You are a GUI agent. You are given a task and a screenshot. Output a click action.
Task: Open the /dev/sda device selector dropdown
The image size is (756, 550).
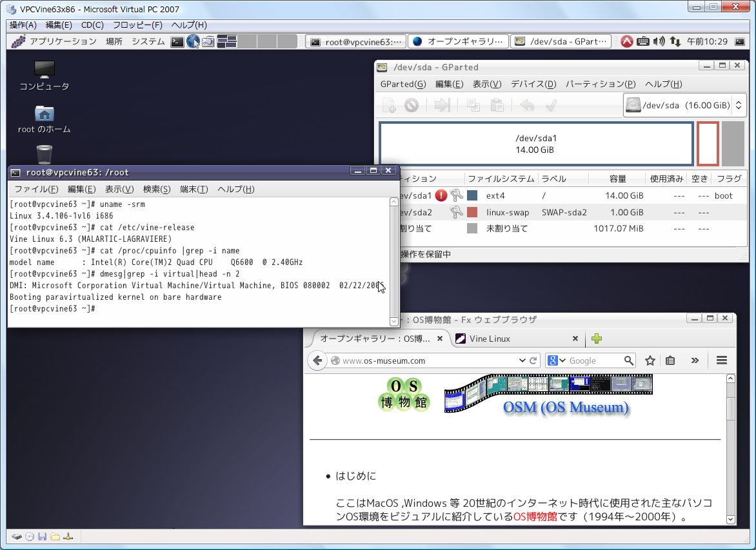click(684, 105)
